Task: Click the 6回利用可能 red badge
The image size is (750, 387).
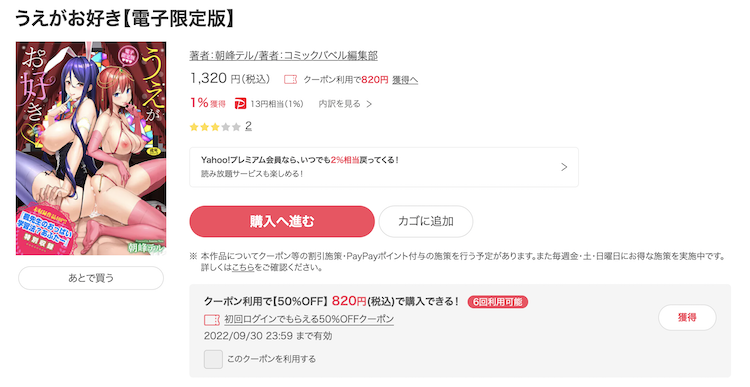Action: 497,302
